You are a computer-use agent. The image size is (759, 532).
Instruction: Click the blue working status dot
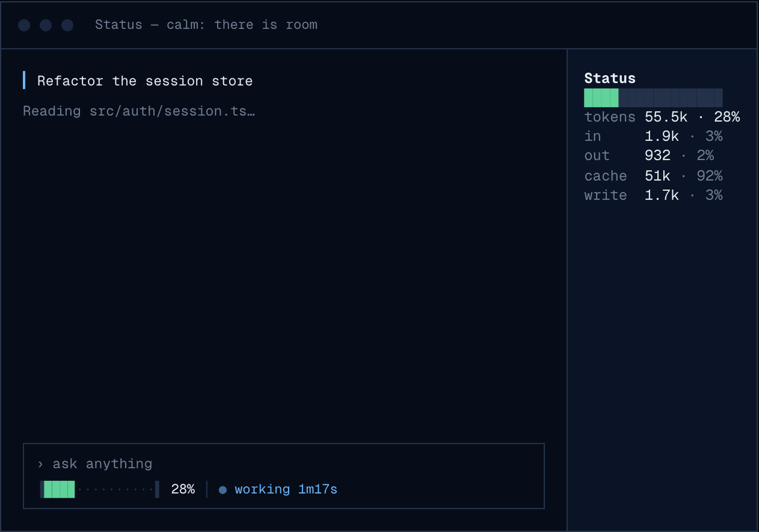(x=223, y=490)
